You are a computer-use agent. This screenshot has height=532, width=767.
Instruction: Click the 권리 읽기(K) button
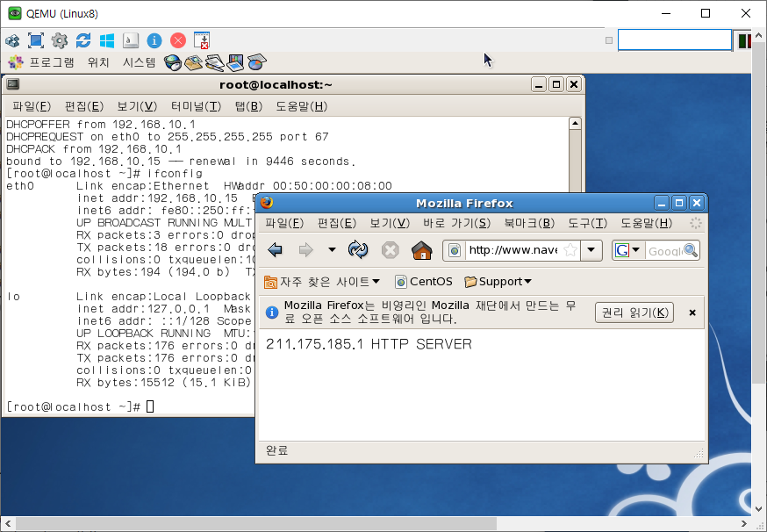[x=634, y=313]
